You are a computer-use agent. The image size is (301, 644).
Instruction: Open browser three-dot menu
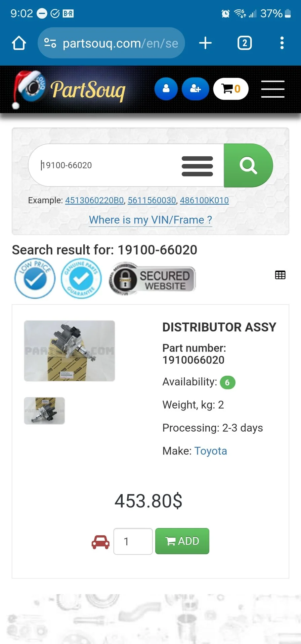tap(282, 43)
